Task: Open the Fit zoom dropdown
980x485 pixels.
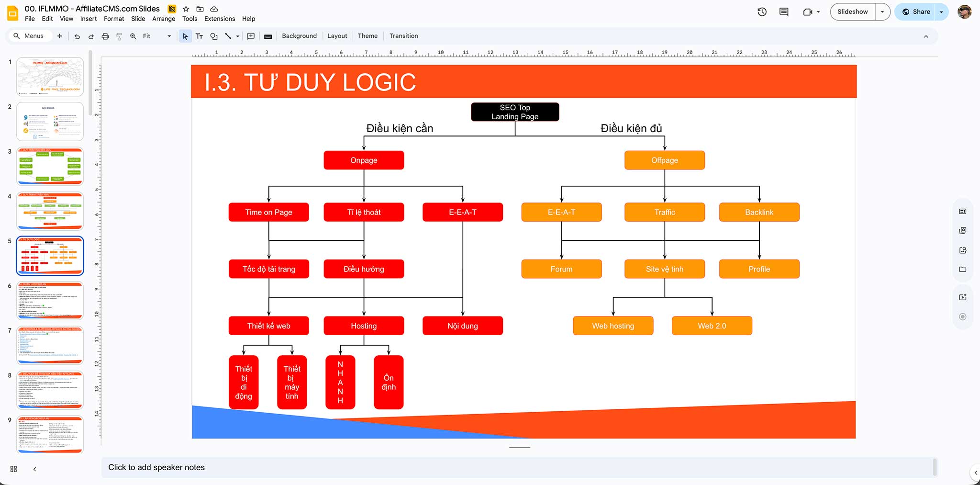Action: point(156,36)
